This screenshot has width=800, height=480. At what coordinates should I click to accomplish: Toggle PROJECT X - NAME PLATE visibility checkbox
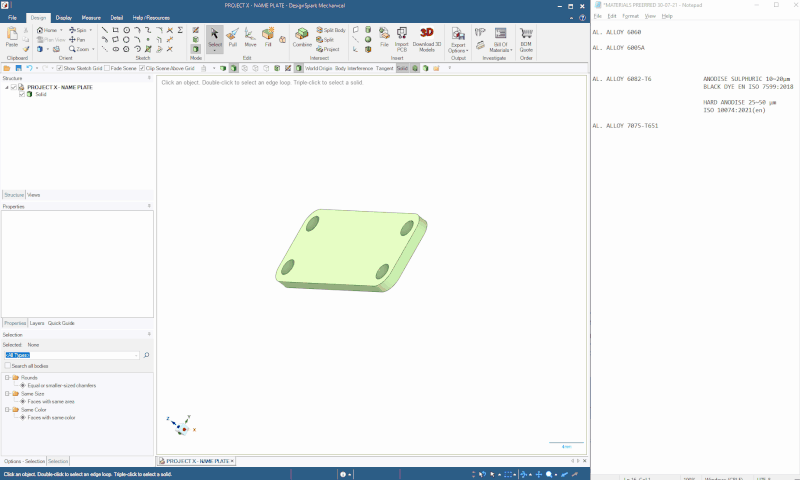coord(14,87)
